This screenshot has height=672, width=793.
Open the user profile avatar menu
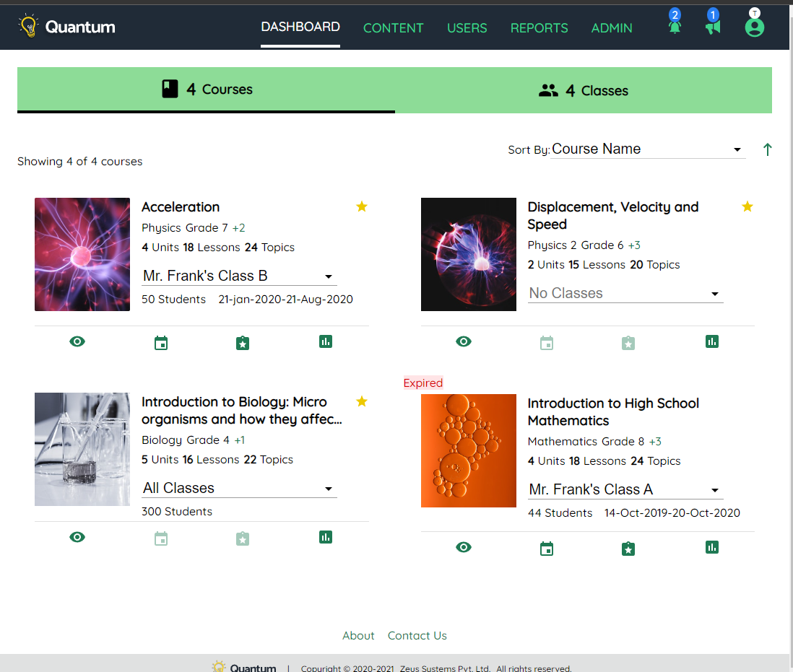754,27
